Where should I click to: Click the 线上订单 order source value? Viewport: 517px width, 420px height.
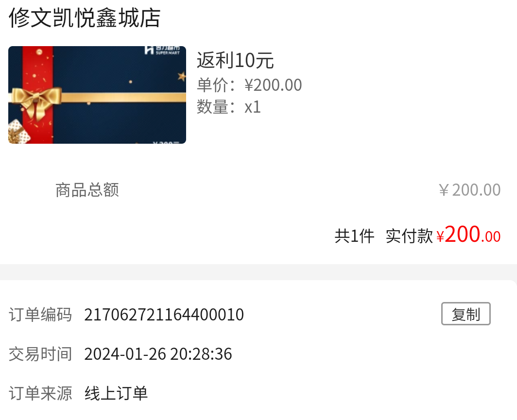(116, 393)
